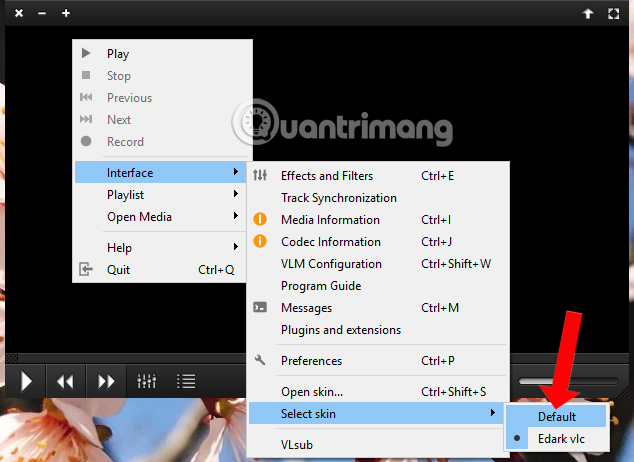Choose Open skin... entry
This screenshot has width=634, height=462.
pyautogui.click(x=378, y=392)
